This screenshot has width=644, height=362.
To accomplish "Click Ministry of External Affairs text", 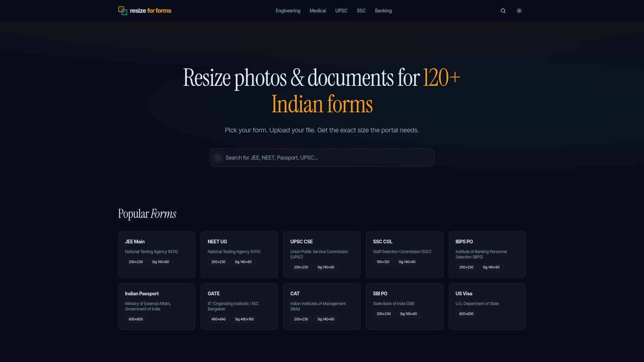I will click(x=148, y=306).
